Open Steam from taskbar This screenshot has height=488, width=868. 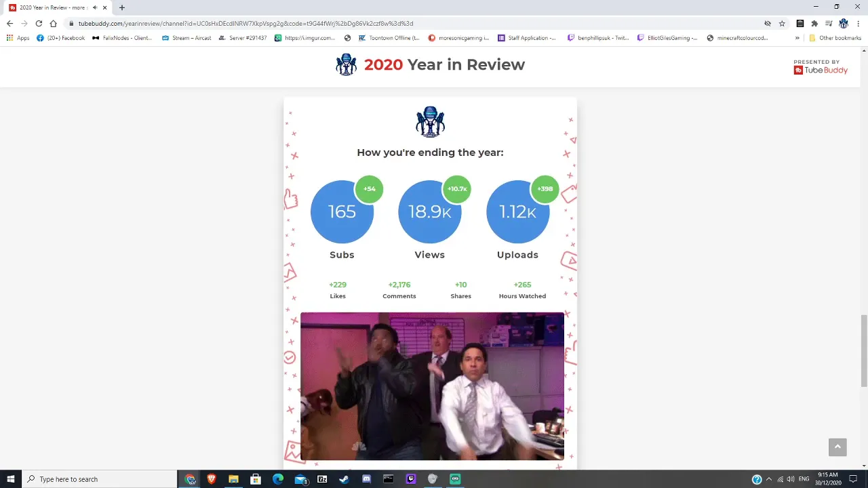point(344,479)
